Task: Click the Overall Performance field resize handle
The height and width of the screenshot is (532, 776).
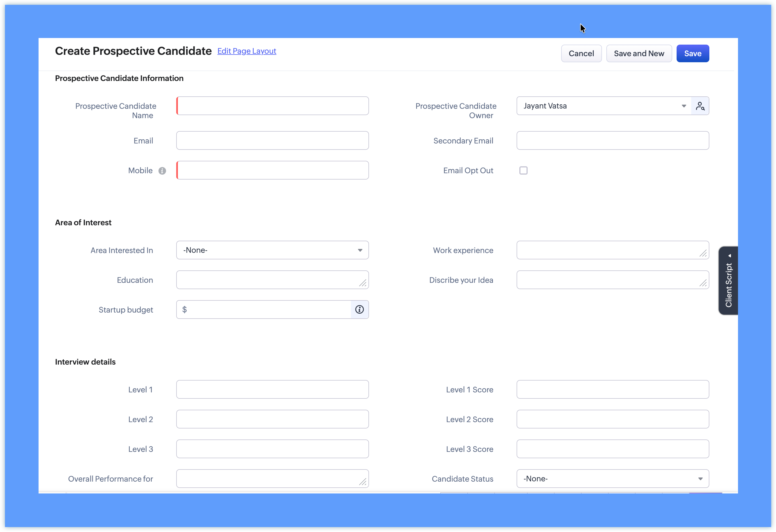Action: point(363,482)
